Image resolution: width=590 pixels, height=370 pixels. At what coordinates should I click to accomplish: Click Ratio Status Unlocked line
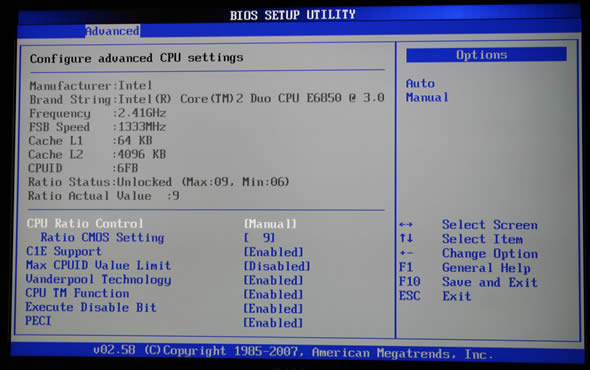pos(158,182)
